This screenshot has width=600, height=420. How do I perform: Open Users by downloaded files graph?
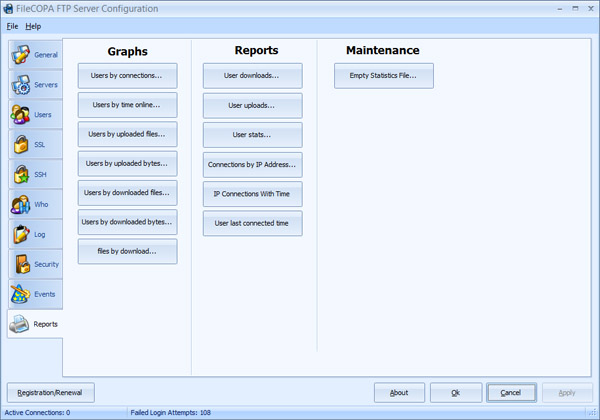click(127, 193)
